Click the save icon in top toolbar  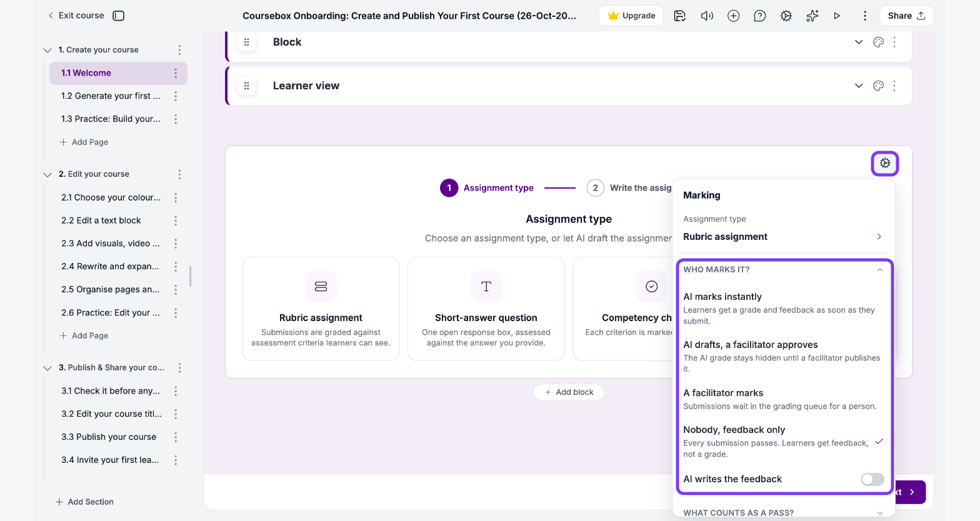coord(680,16)
